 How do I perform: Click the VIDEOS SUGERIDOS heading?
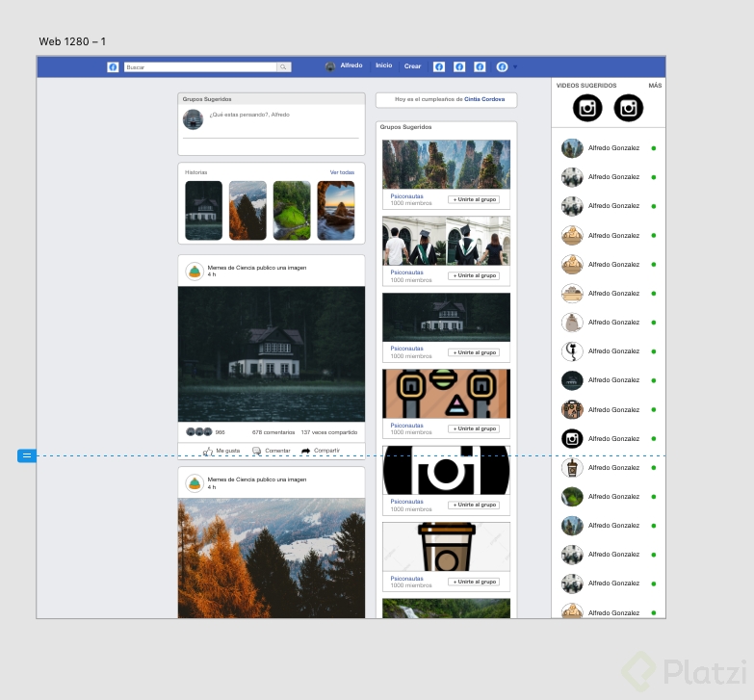(x=586, y=86)
